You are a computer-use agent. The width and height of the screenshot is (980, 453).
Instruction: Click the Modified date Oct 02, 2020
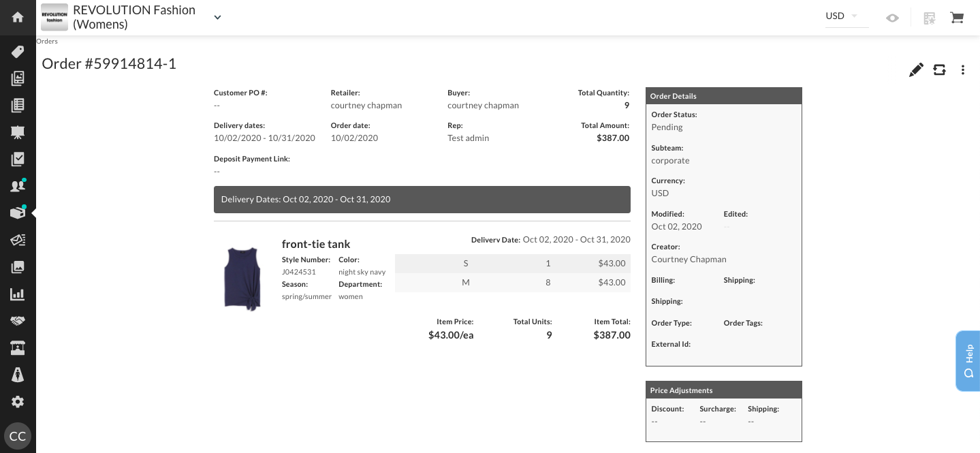click(676, 227)
